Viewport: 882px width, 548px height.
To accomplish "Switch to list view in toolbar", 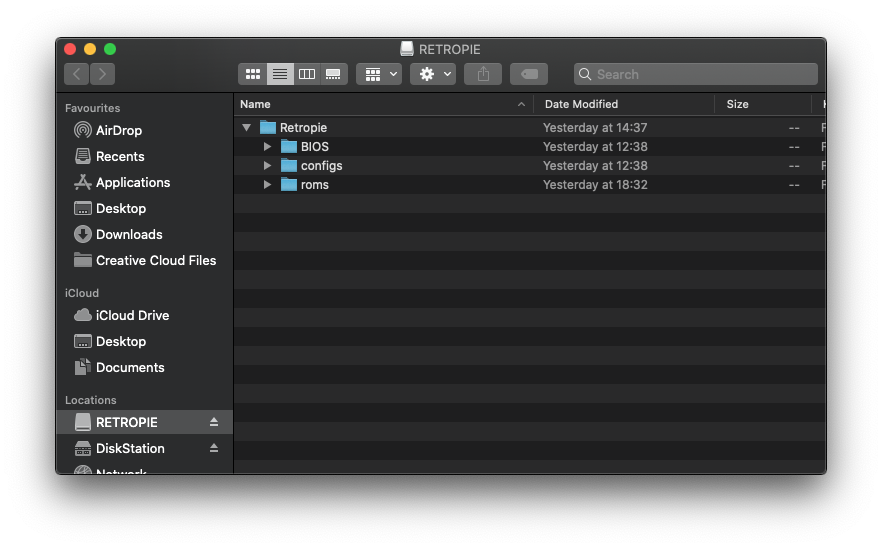I will pyautogui.click(x=280, y=74).
